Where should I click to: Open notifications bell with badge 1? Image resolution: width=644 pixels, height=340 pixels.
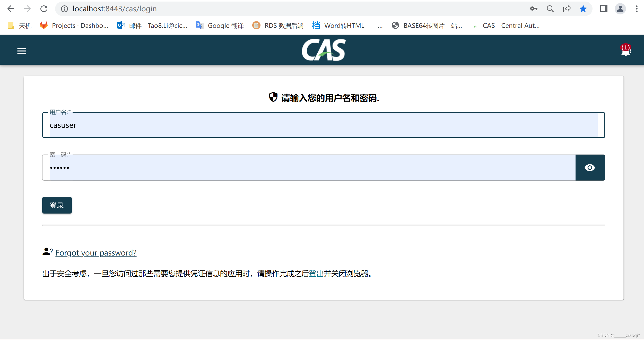click(626, 50)
